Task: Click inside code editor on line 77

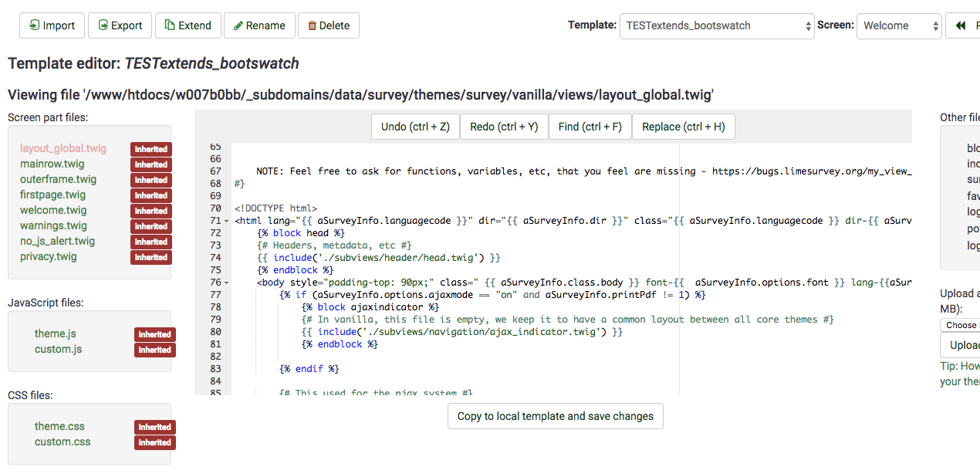Action: click(494, 295)
